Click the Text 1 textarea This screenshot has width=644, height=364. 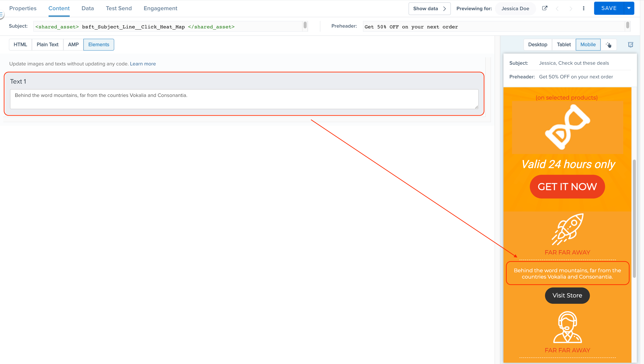244,99
